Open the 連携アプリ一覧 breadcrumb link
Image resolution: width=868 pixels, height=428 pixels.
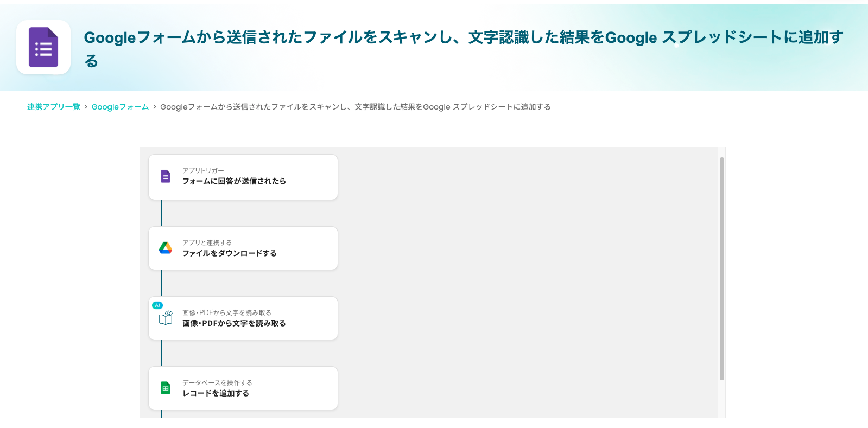[54, 107]
